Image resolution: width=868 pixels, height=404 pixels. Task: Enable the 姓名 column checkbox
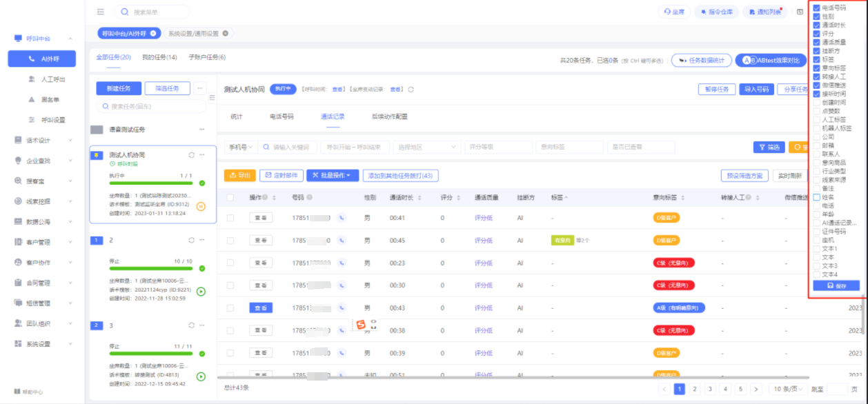(x=817, y=197)
